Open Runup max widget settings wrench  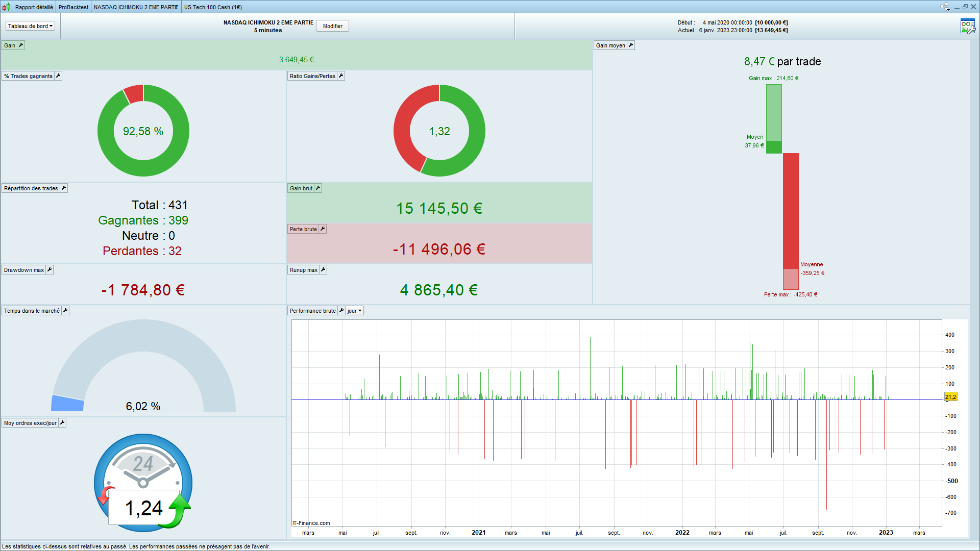323,270
